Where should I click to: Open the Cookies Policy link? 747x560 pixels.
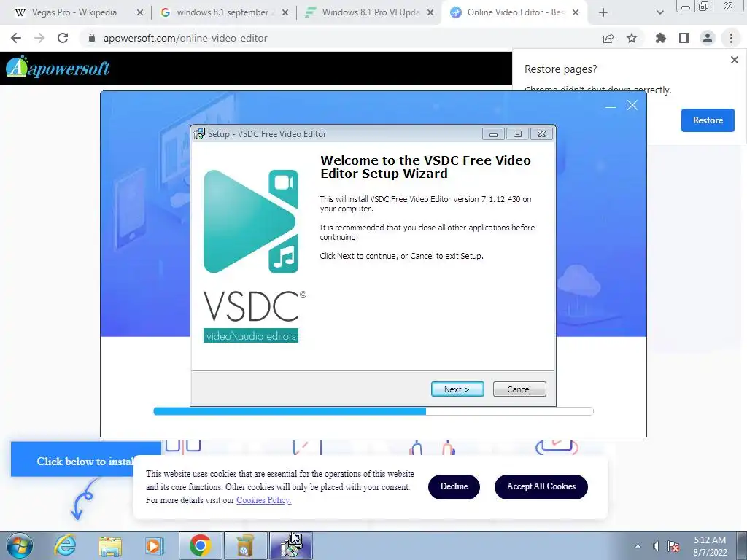[263, 500]
